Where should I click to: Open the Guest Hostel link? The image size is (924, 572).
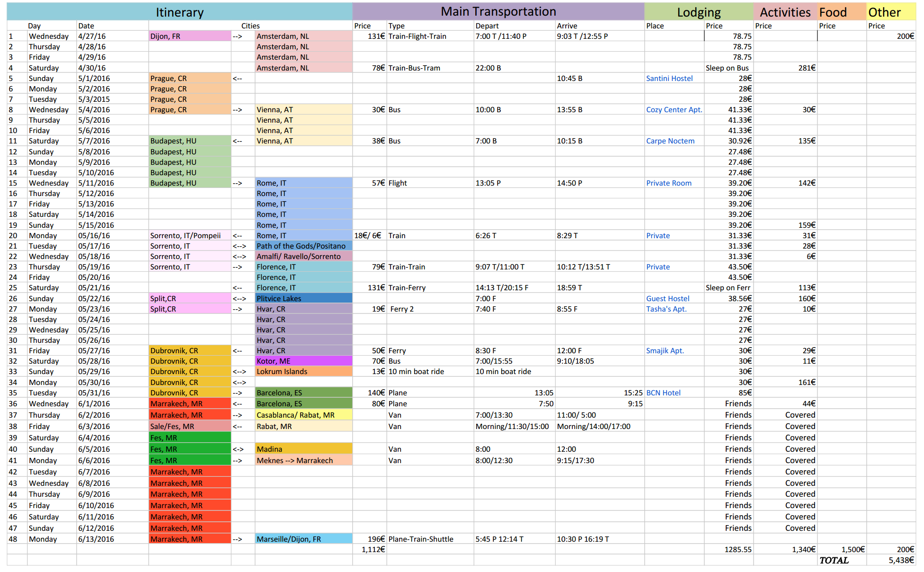[667, 299]
